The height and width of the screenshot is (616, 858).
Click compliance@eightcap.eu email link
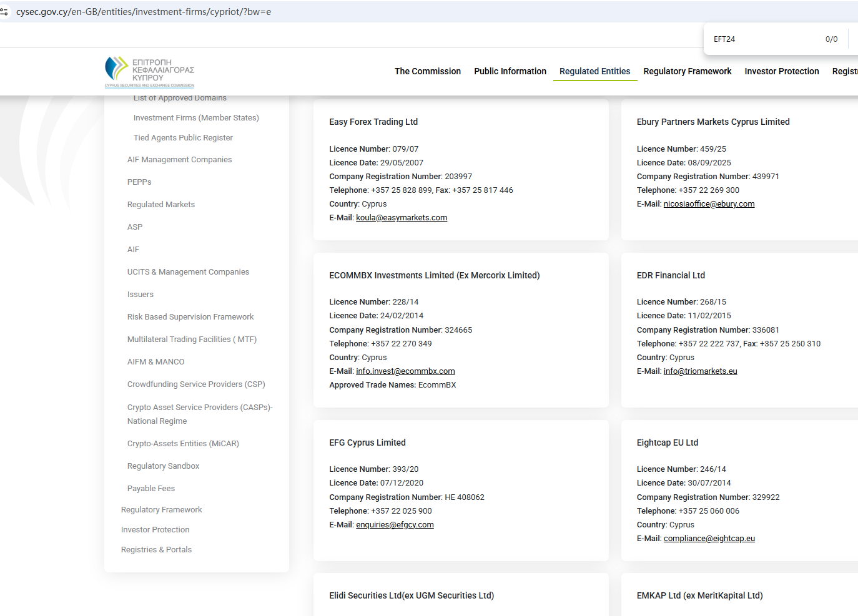tap(709, 539)
